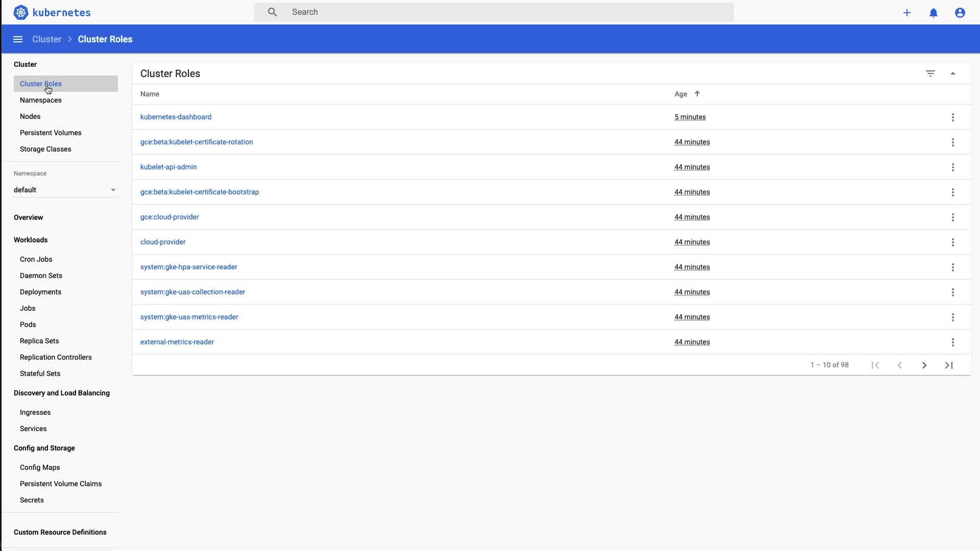Open actions menu for cloud-provider row

952,242
